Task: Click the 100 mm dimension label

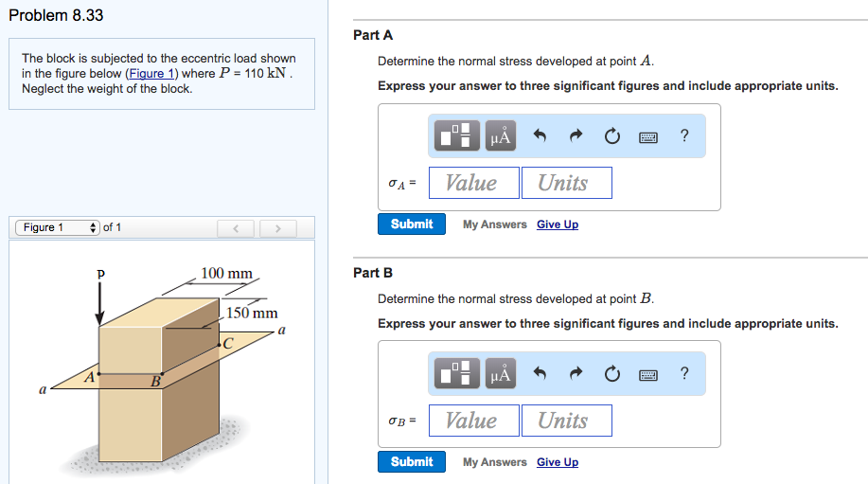Action: pos(226,273)
